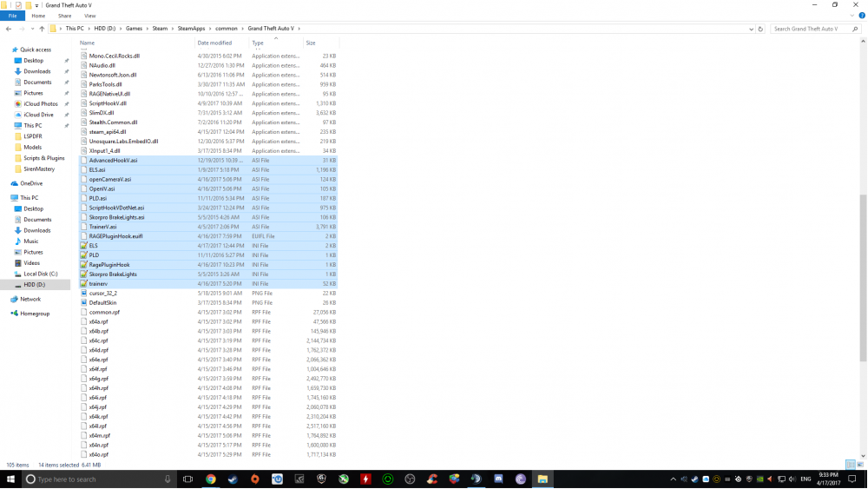
Task: Select SirenMastery folder in navigation pane
Action: (39, 169)
